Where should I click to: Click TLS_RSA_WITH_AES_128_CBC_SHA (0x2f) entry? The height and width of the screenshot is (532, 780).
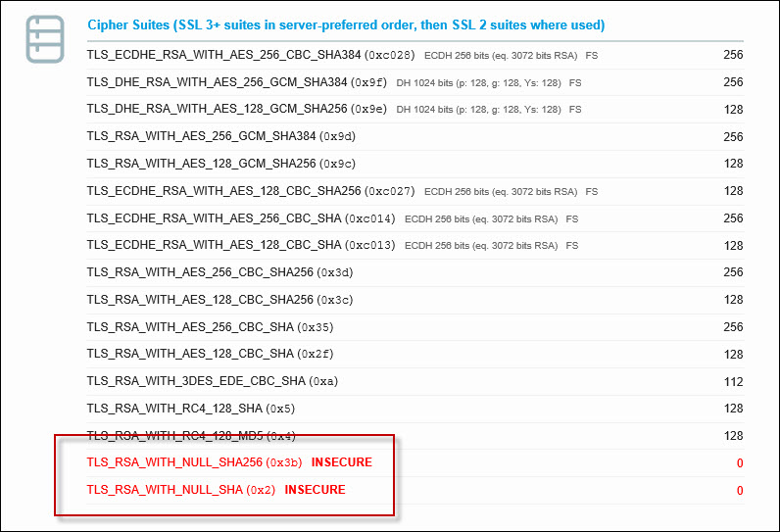click(210, 354)
